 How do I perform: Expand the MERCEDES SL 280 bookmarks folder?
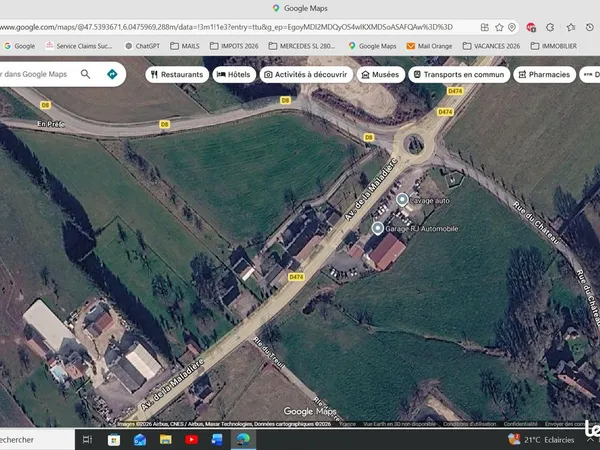302,46
